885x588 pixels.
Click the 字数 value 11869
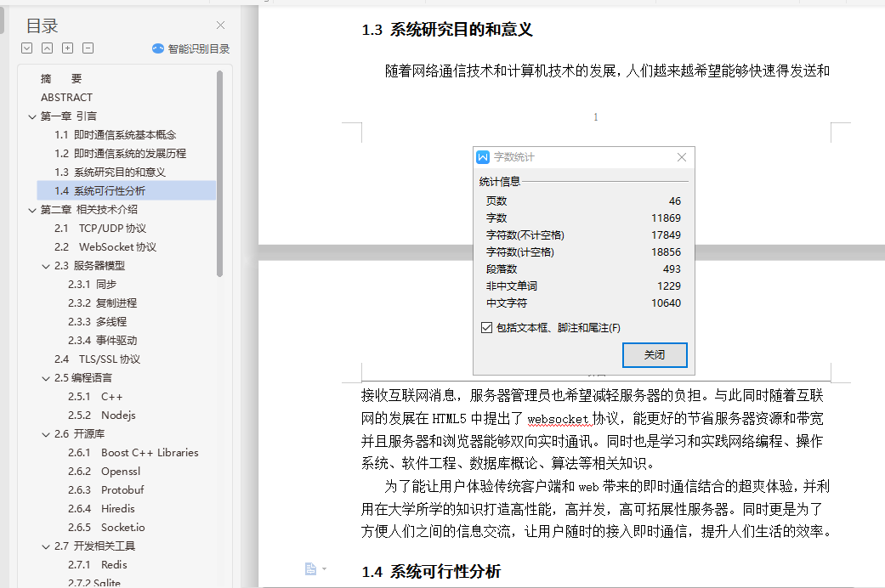pyautogui.click(x=666, y=218)
